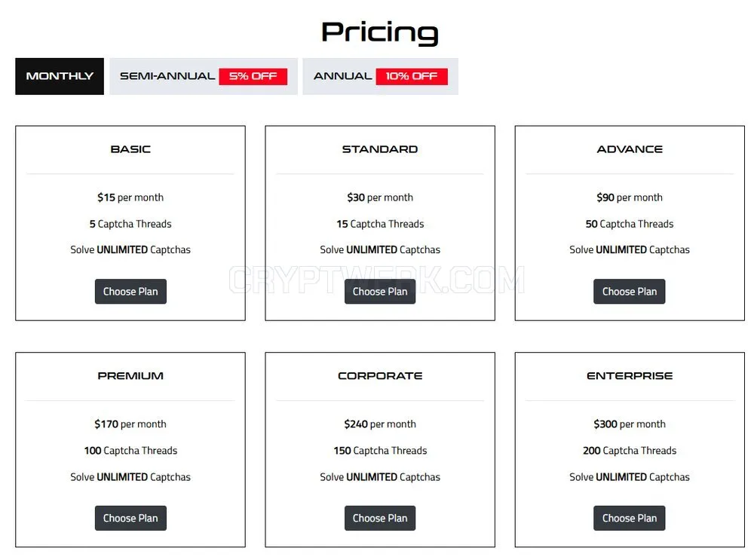Choose the Premium plan

point(130,519)
